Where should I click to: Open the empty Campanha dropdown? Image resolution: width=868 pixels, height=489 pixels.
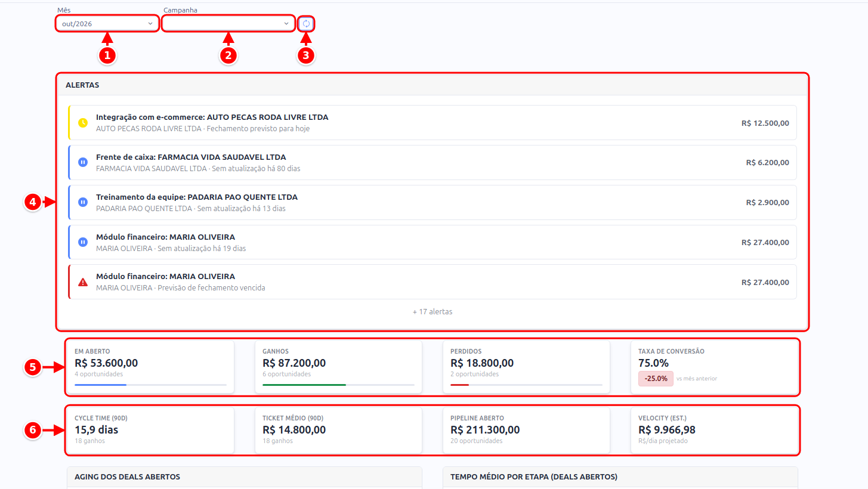228,24
